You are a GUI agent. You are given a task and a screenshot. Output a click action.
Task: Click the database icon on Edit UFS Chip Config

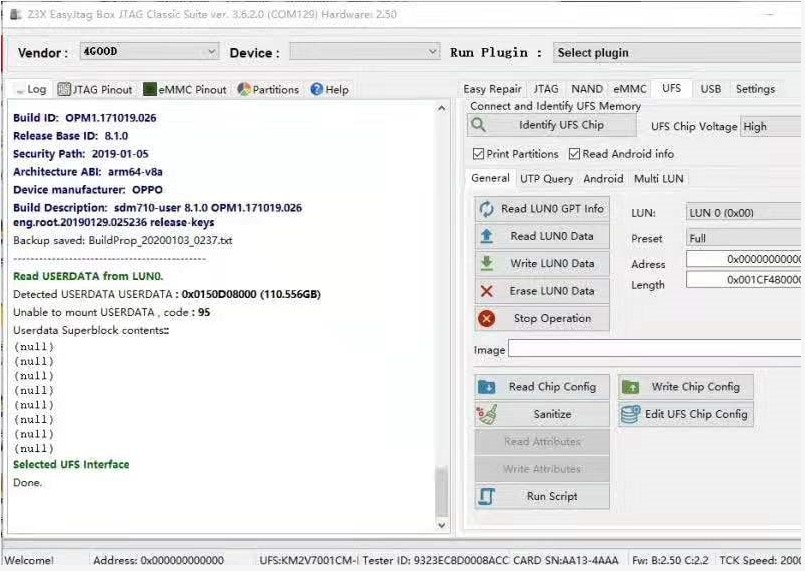coord(630,414)
